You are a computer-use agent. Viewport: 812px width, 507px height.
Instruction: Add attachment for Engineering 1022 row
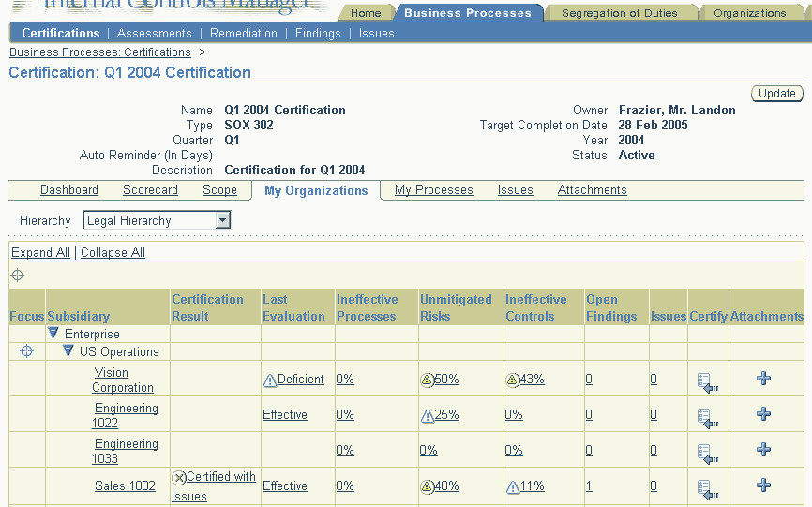pos(763,414)
